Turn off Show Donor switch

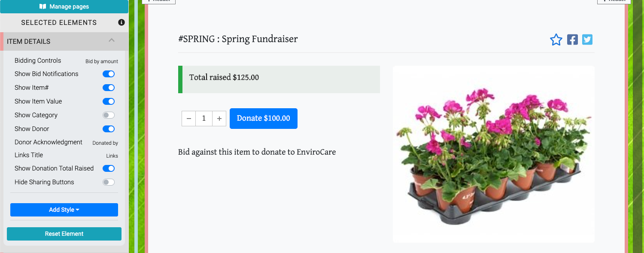coord(109,129)
